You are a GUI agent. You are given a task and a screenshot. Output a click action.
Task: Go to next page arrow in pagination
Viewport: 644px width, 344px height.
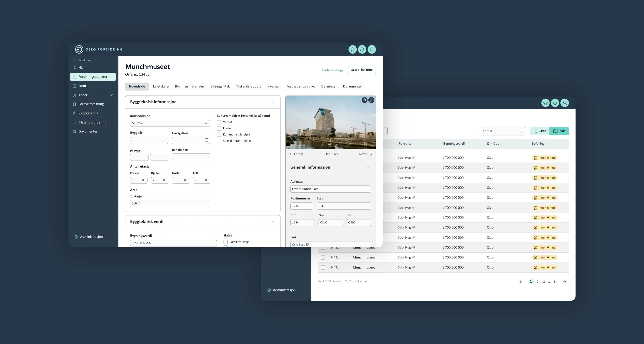tap(565, 282)
